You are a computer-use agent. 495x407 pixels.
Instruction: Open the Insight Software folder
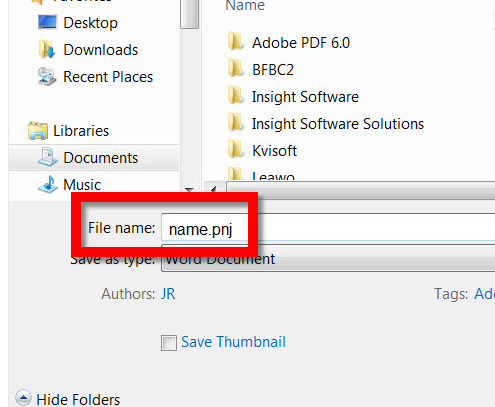coord(293,97)
